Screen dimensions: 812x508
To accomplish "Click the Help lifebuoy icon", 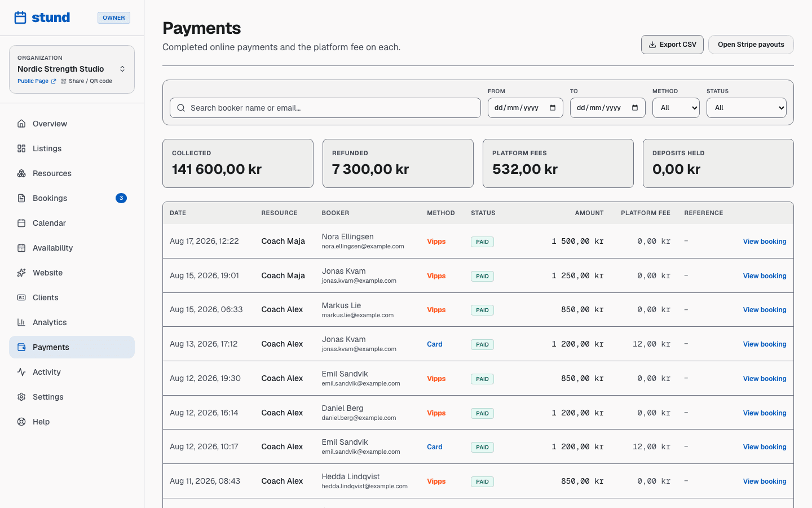I will tap(21, 422).
